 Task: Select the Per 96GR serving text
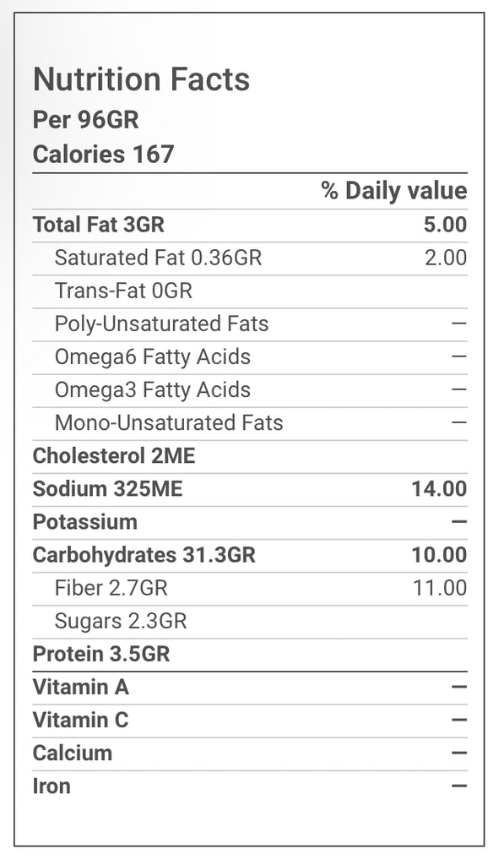[85, 120]
